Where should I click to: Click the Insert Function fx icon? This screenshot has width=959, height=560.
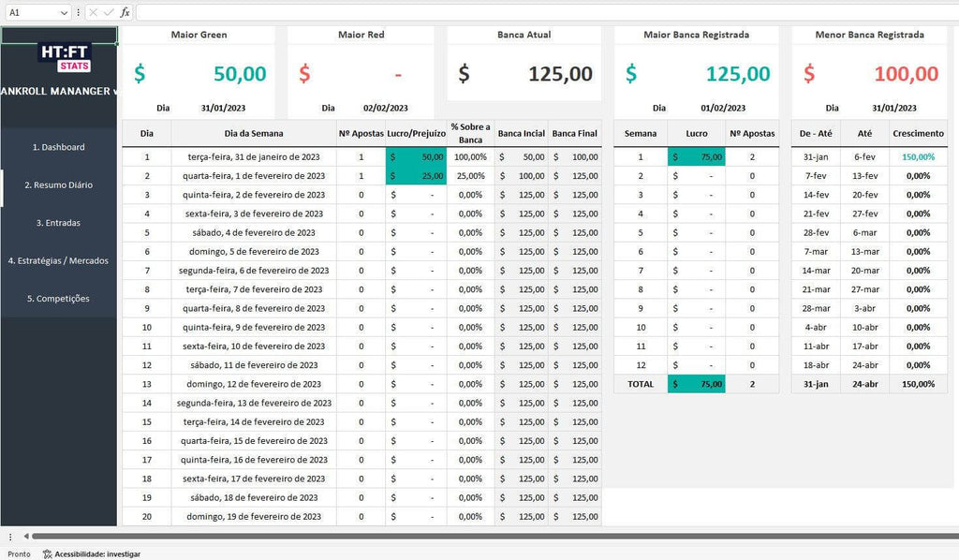coord(125,12)
